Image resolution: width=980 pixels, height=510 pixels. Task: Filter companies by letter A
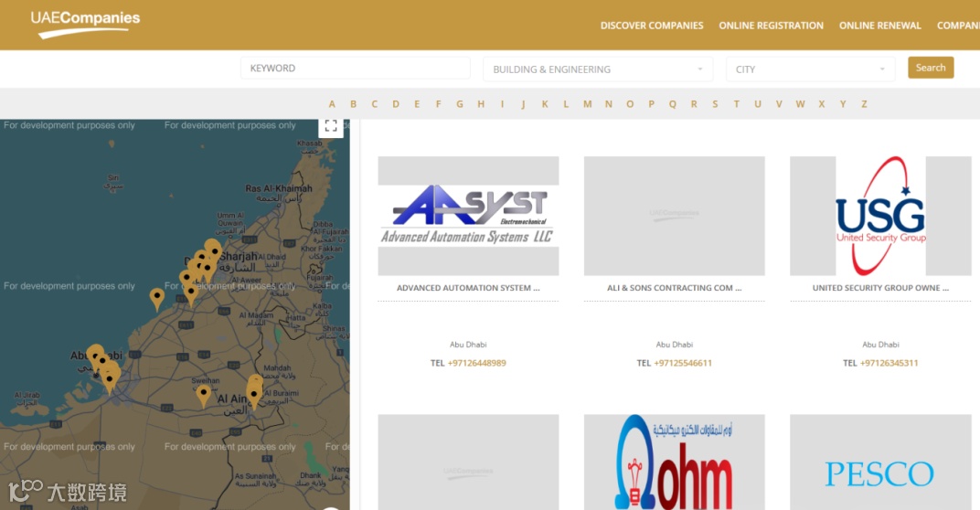pyautogui.click(x=332, y=104)
